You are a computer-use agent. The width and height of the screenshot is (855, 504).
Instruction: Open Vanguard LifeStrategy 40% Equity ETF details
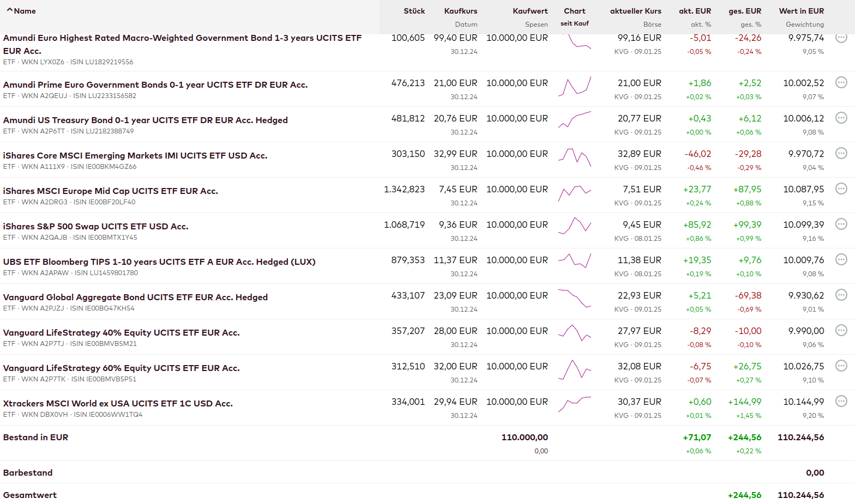click(121, 332)
